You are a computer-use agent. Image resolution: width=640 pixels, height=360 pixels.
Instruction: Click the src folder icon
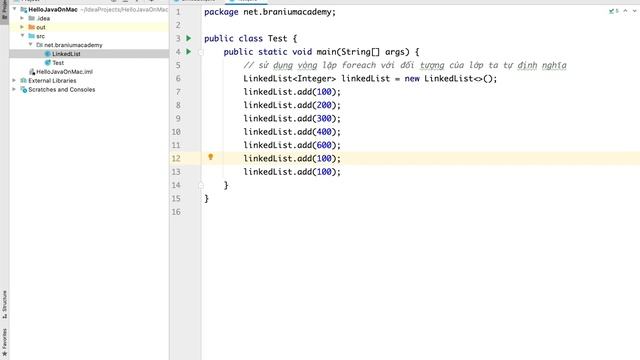click(x=31, y=36)
